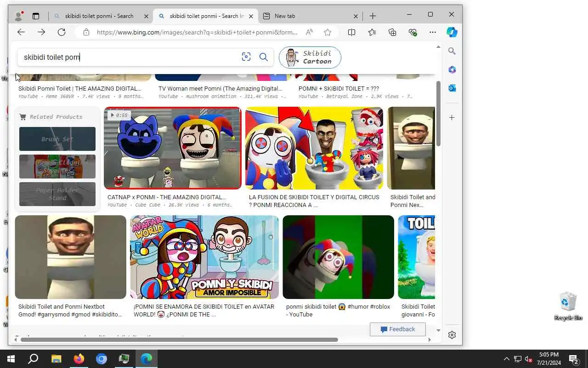The width and height of the screenshot is (588, 368).
Task: Open sidebar Search tool
Action: coord(452,51)
